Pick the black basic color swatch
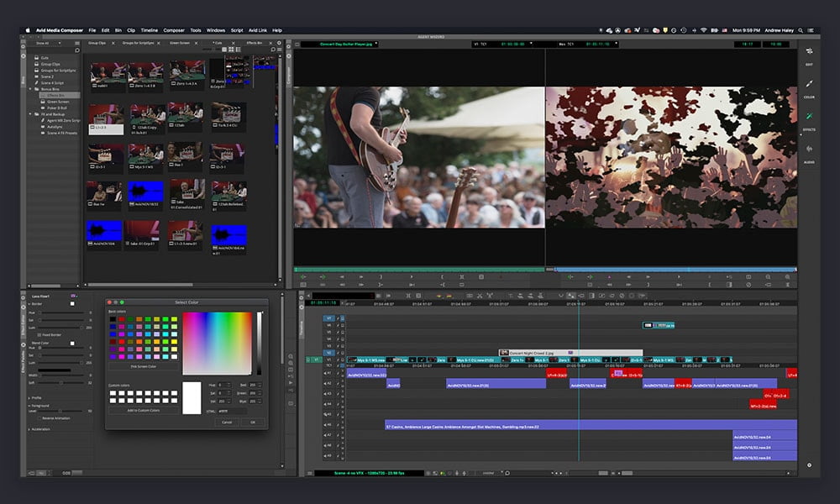The width and height of the screenshot is (840, 504). (113, 319)
